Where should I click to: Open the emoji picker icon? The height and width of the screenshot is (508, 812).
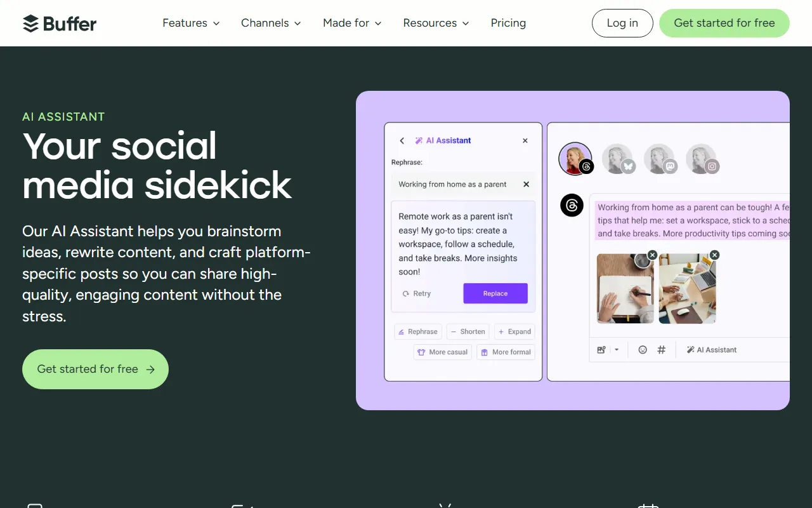pos(643,350)
